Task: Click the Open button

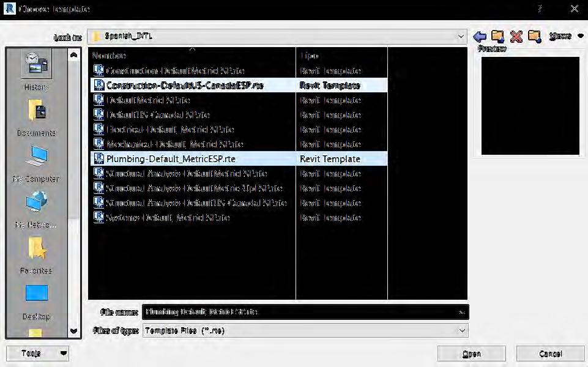Action: tap(471, 354)
